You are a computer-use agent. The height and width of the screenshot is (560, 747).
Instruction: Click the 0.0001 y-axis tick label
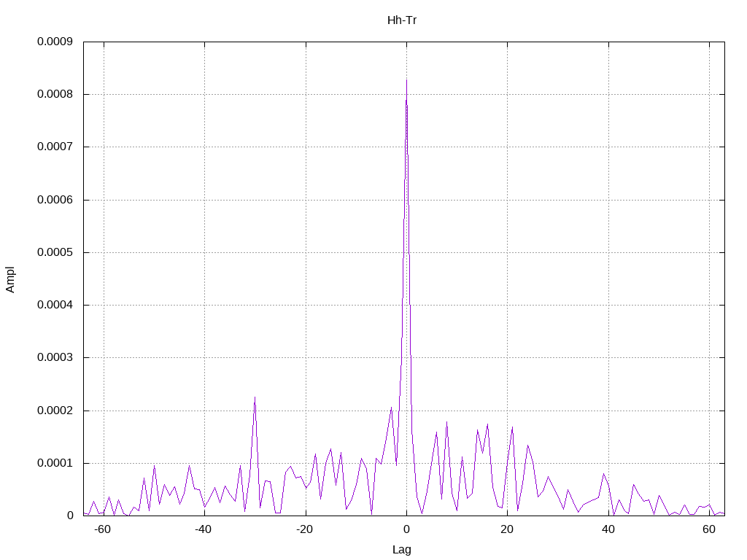[55, 463]
